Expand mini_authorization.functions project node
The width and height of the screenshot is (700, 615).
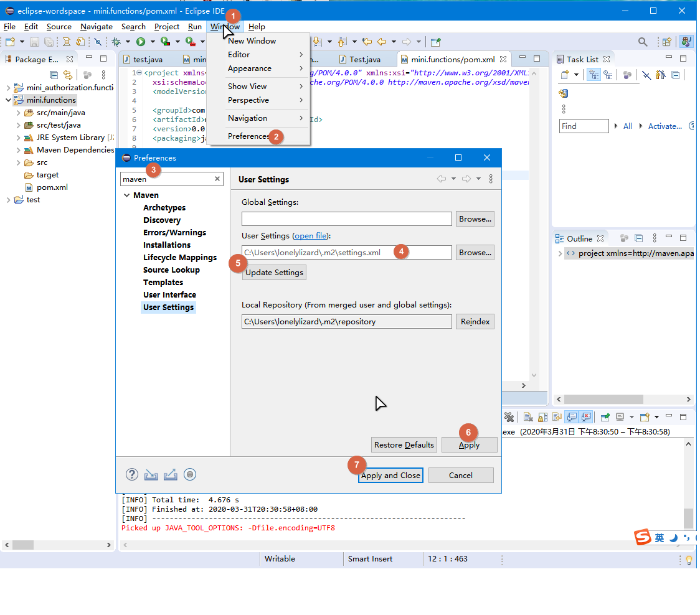pyautogui.click(x=8, y=88)
